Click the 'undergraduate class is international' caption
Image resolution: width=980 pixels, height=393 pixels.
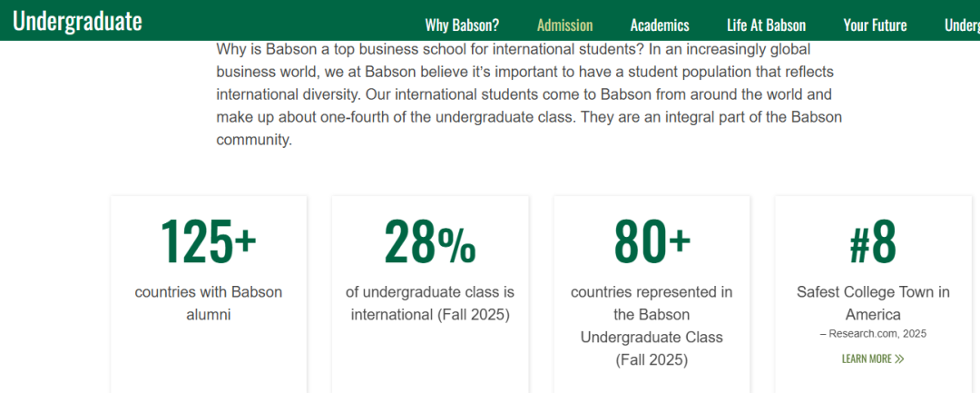[x=430, y=303]
